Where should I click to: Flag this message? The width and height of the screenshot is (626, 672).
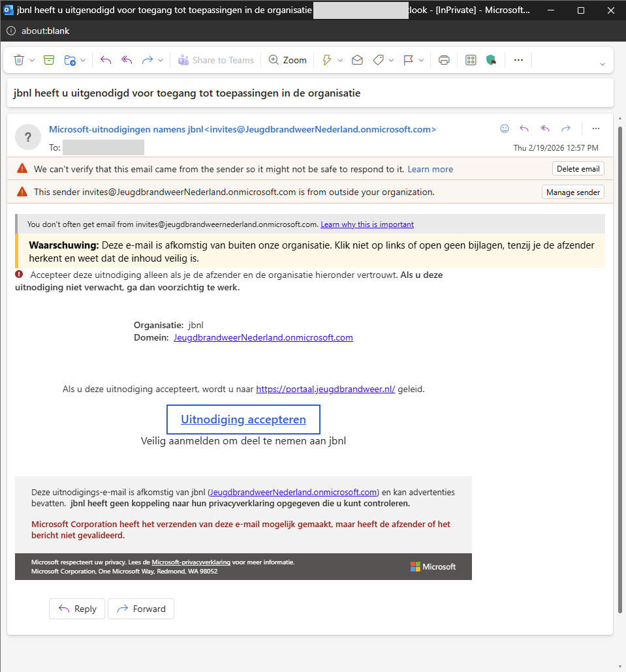408,60
